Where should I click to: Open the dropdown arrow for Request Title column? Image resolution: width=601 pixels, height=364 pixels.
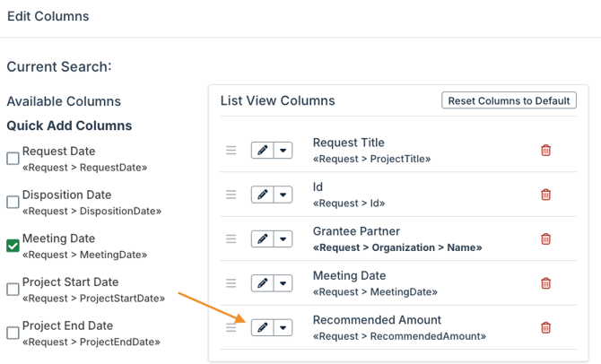(x=283, y=151)
